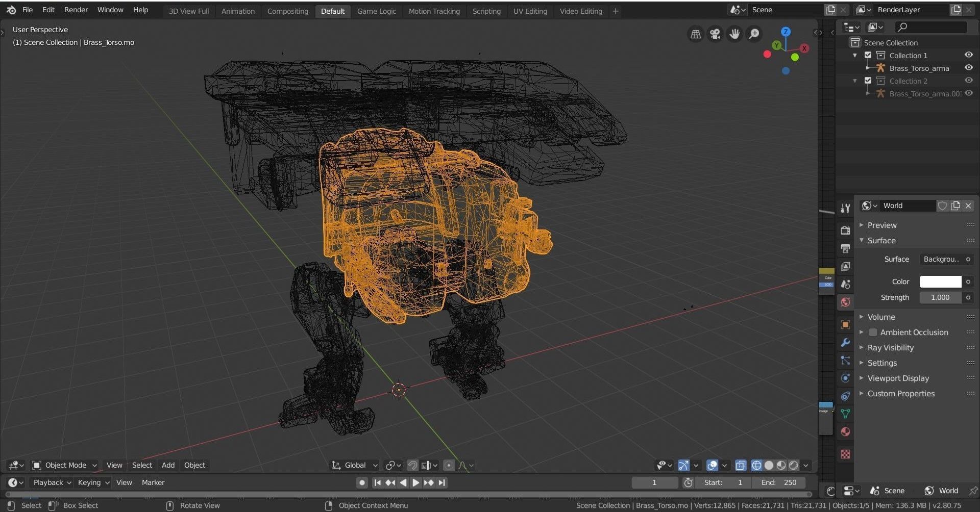The width and height of the screenshot is (980, 512).
Task: Adjust the Strength value field
Action: pos(940,297)
